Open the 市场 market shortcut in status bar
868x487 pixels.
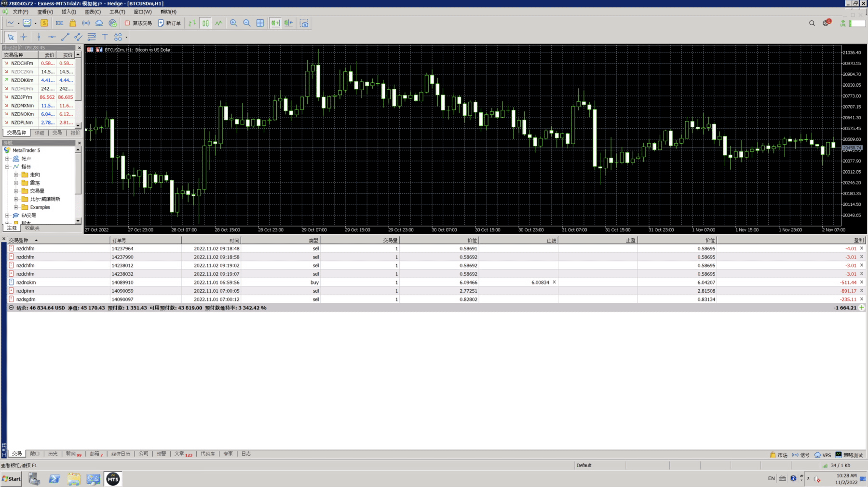coord(778,455)
